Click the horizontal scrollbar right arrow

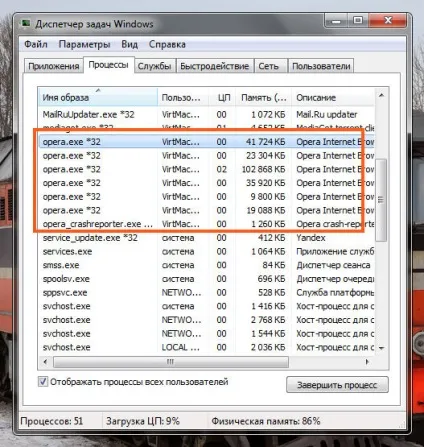(367, 362)
